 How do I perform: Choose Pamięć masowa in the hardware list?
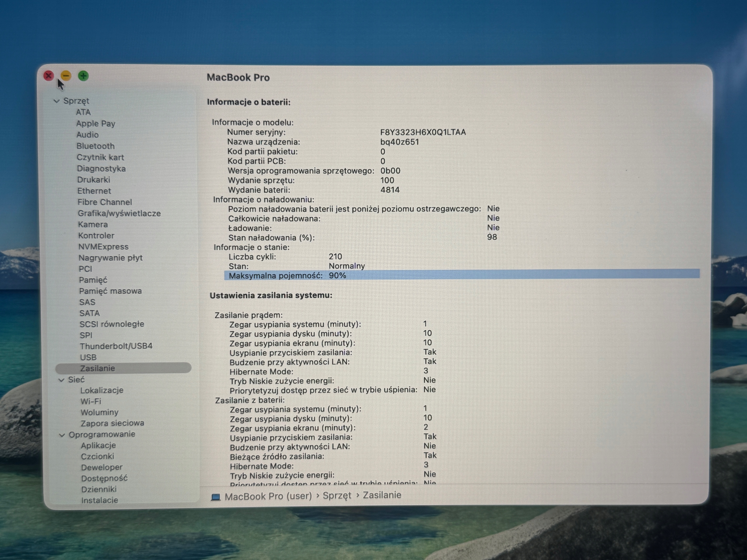pyautogui.click(x=110, y=291)
